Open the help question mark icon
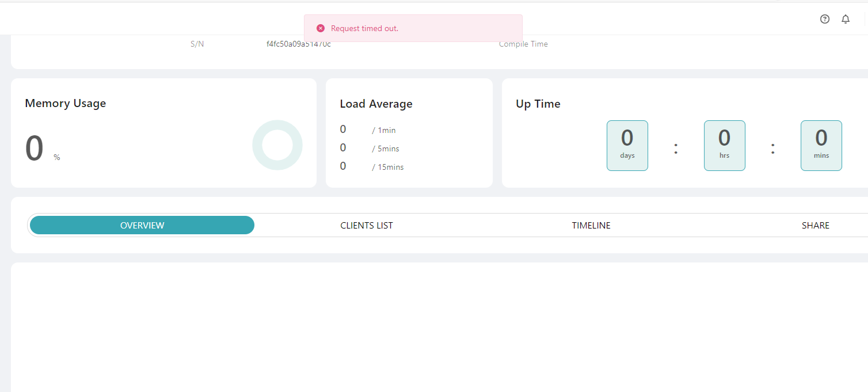The width and height of the screenshot is (868, 392). tap(825, 19)
